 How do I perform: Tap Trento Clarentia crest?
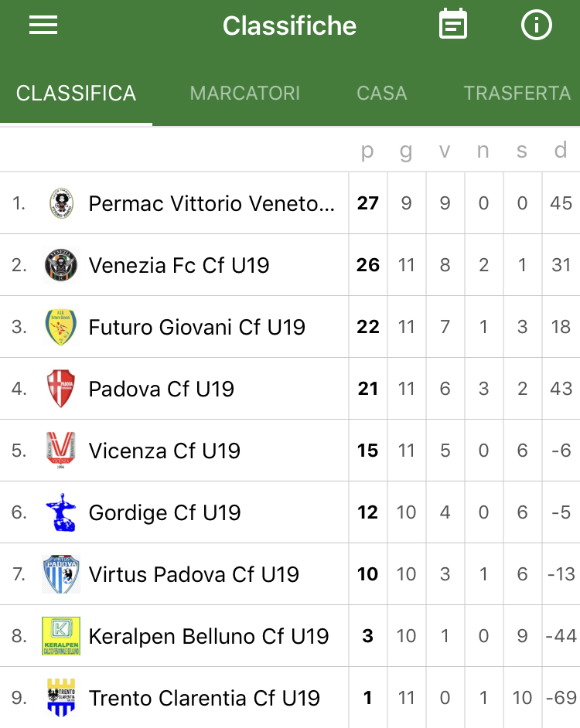61,697
